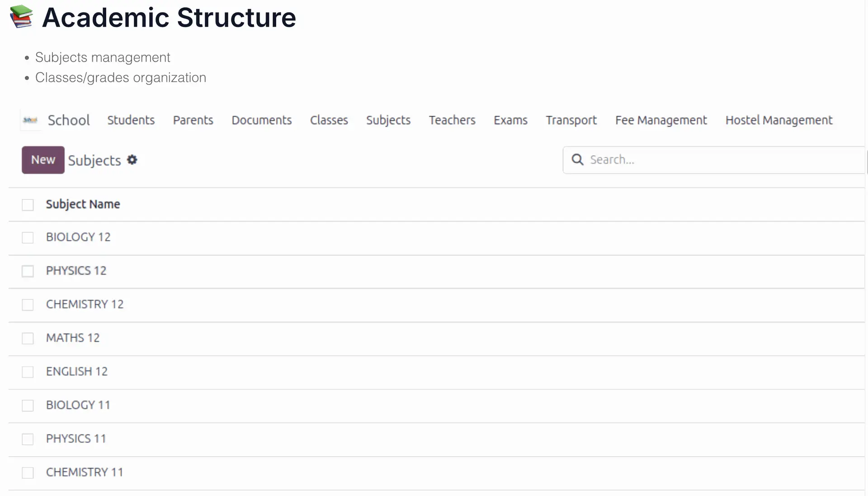Tick the PHYSICS 11 row checkbox
This screenshot has height=496, width=868.
(28, 439)
